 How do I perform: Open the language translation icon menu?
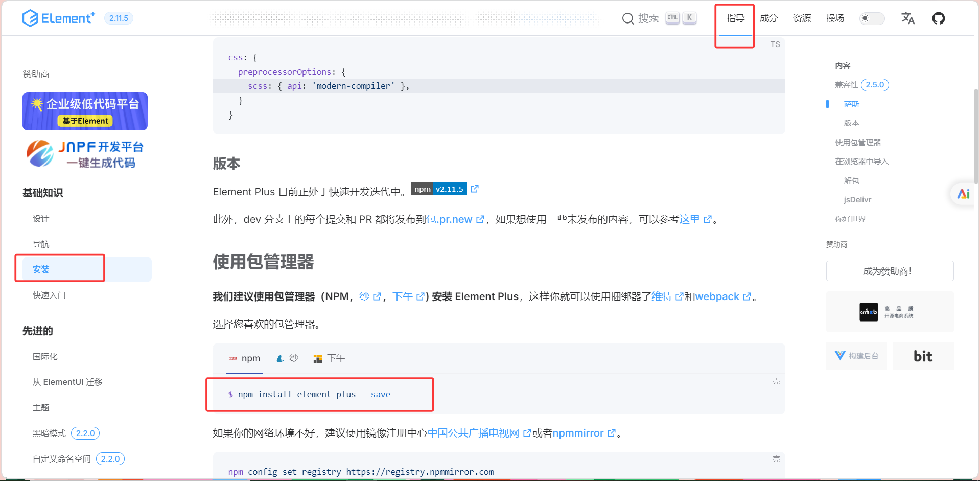(x=907, y=18)
